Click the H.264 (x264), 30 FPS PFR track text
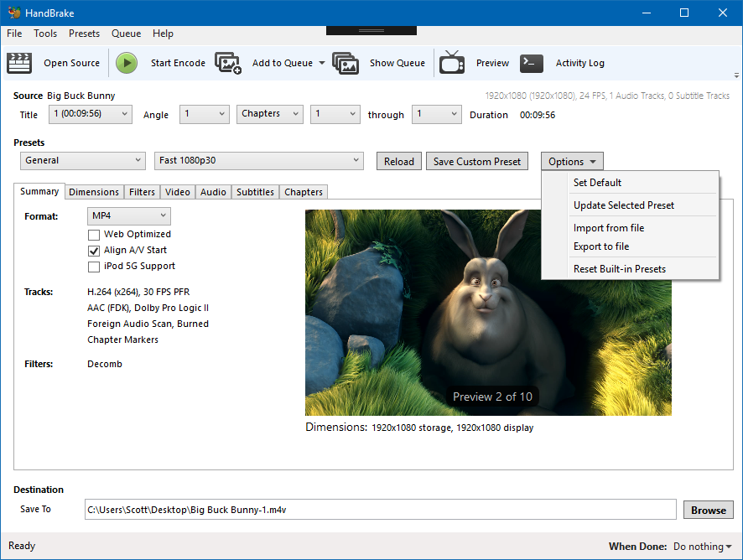This screenshot has width=743, height=560. click(138, 292)
